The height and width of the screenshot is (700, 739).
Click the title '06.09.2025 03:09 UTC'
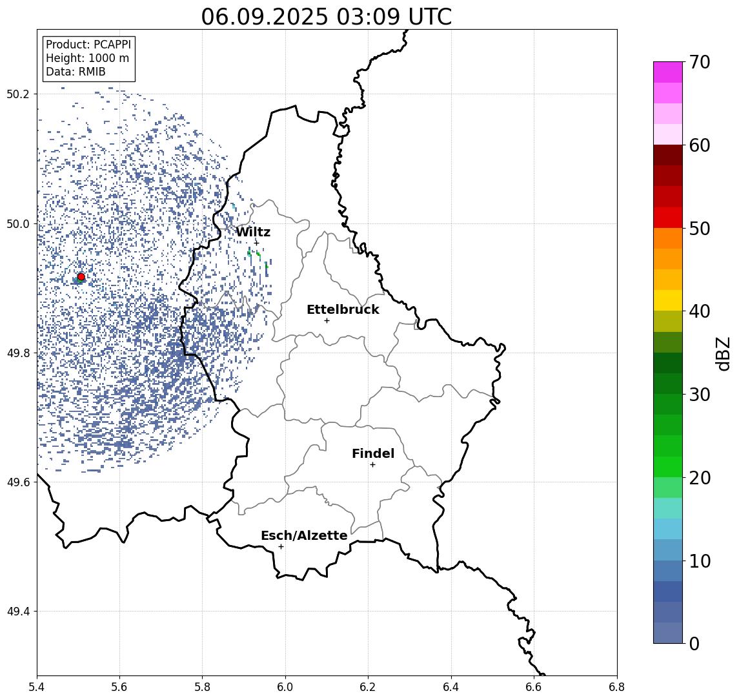pos(326,17)
